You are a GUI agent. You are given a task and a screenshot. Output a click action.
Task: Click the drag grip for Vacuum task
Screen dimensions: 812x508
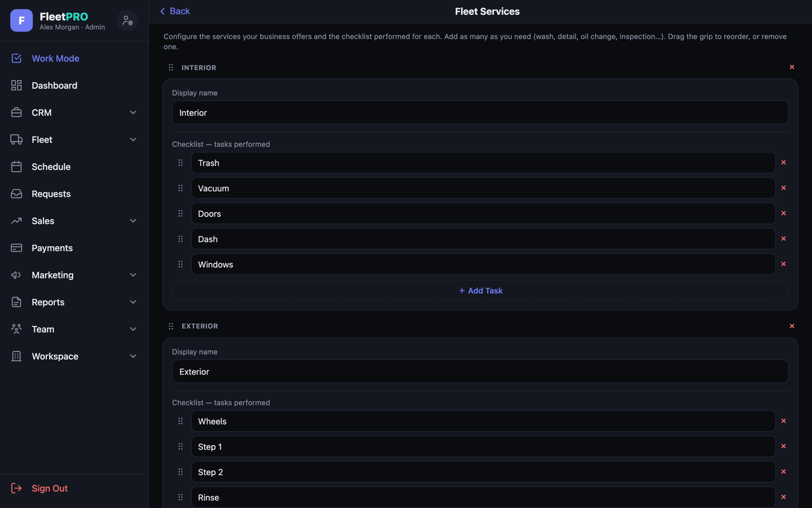pyautogui.click(x=180, y=188)
